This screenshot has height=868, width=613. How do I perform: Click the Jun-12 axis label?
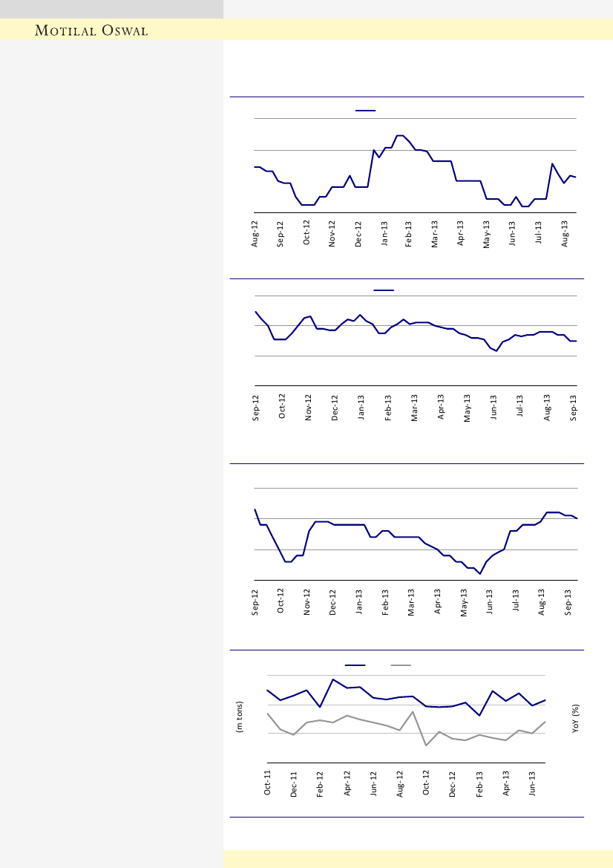(373, 783)
